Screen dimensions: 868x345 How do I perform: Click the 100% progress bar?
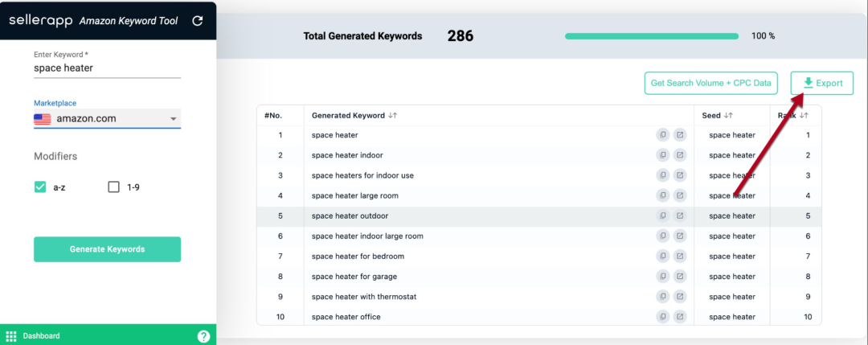pos(651,36)
